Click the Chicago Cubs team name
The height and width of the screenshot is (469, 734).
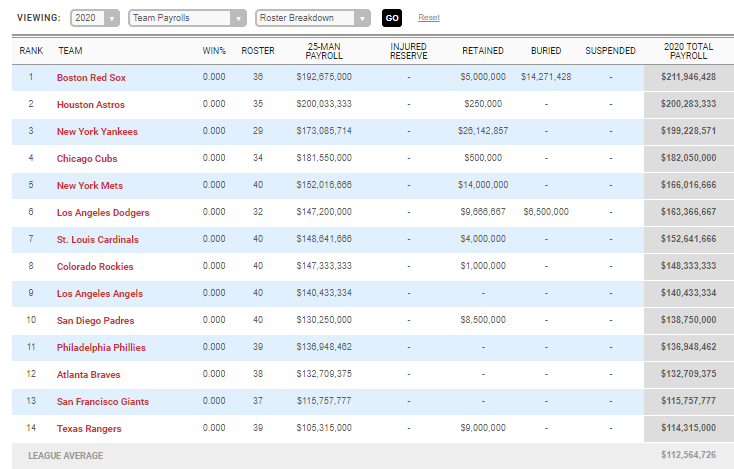click(87, 158)
